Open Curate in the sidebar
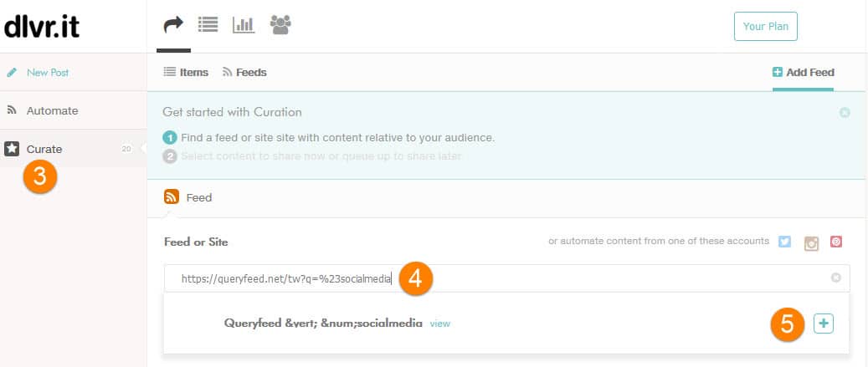 (44, 149)
